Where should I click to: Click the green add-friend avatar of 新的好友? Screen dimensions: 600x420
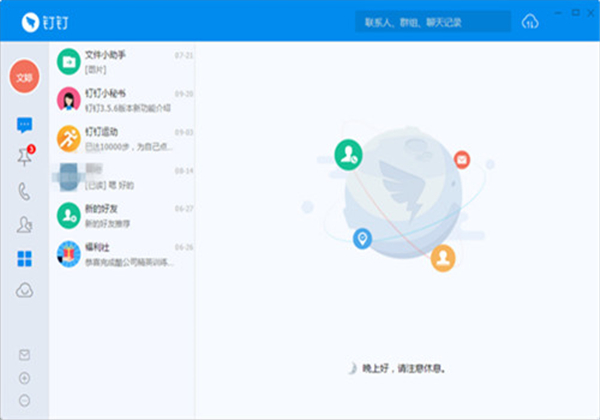coord(69,215)
